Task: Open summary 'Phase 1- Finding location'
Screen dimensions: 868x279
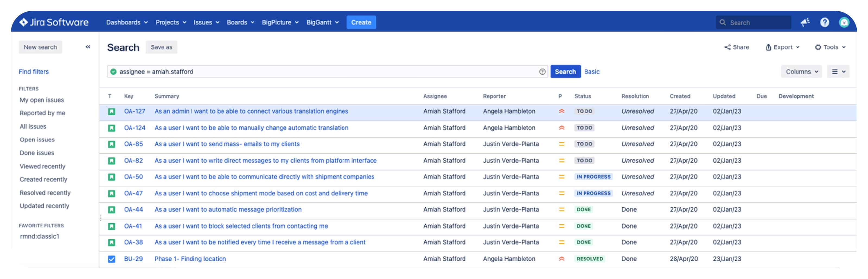Action: click(190, 259)
